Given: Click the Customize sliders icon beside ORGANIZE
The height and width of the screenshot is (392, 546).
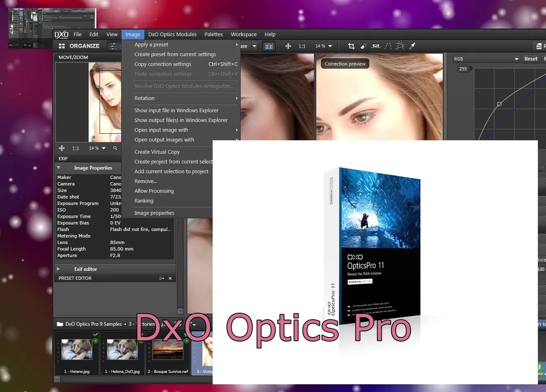Looking at the screenshot, I should 113,46.
